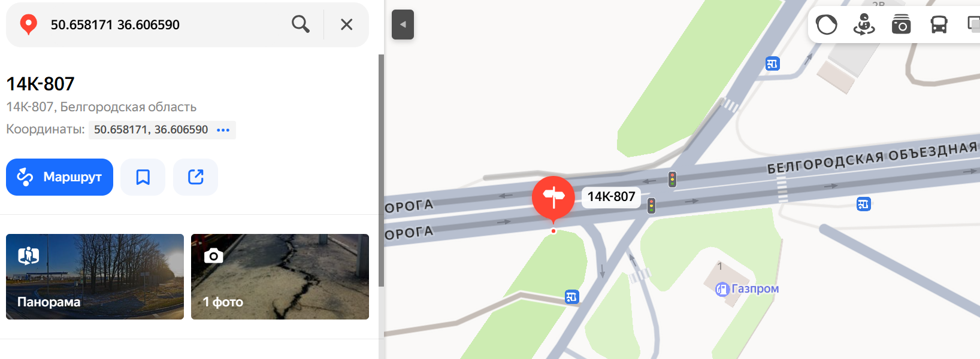The width and height of the screenshot is (980, 359).
Task: Open the more coordinates options dots
Action: [x=223, y=130]
